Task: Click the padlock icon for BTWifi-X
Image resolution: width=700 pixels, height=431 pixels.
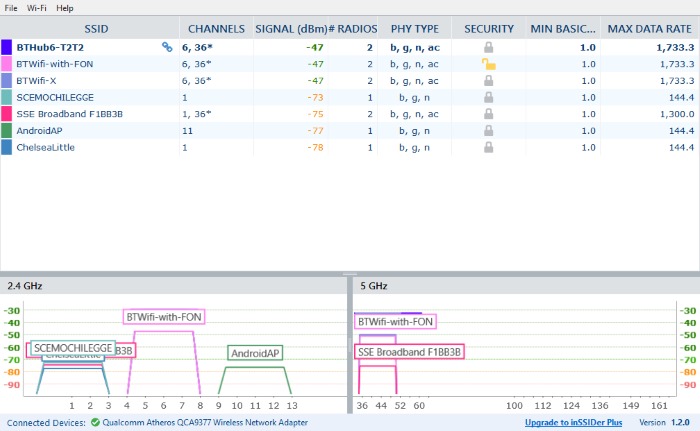Action: point(490,80)
